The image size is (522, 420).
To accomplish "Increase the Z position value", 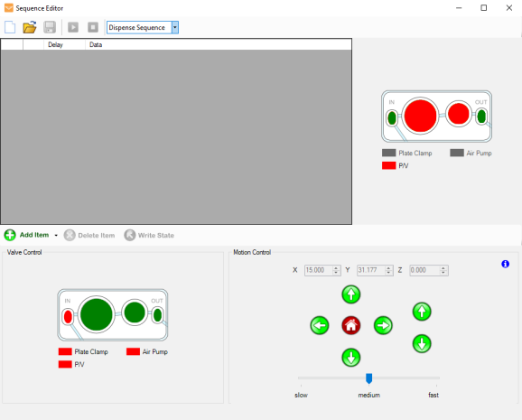I will coord(443,267).
